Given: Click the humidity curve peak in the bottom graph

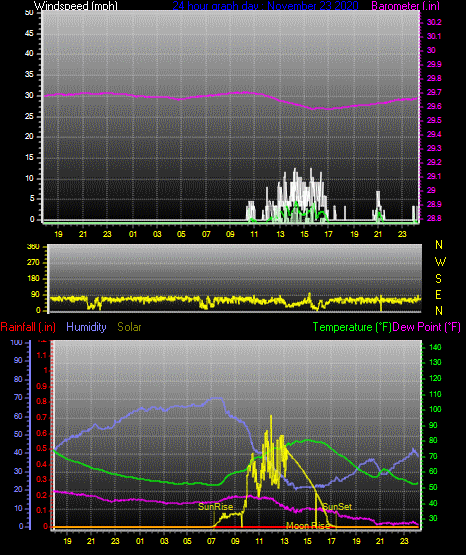Looking at the screenshot, I should coord(218,398).
